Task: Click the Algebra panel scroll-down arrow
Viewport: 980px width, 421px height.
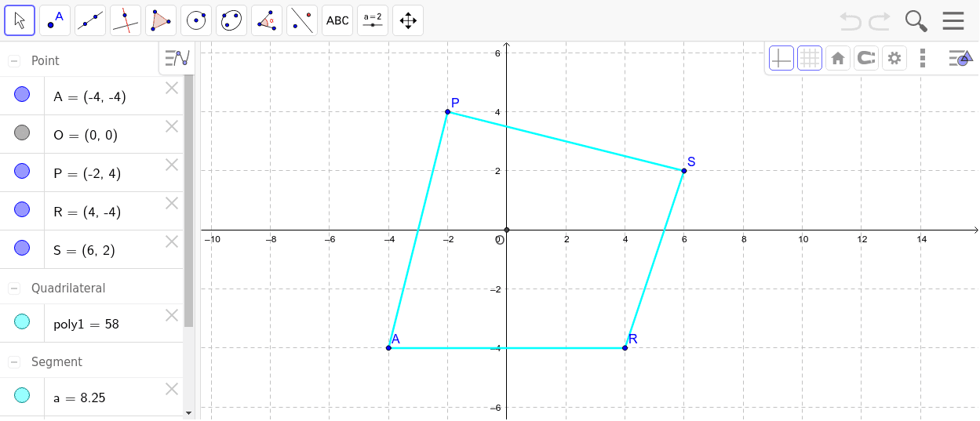Action: pyautogui.click(x=188, y=412)
